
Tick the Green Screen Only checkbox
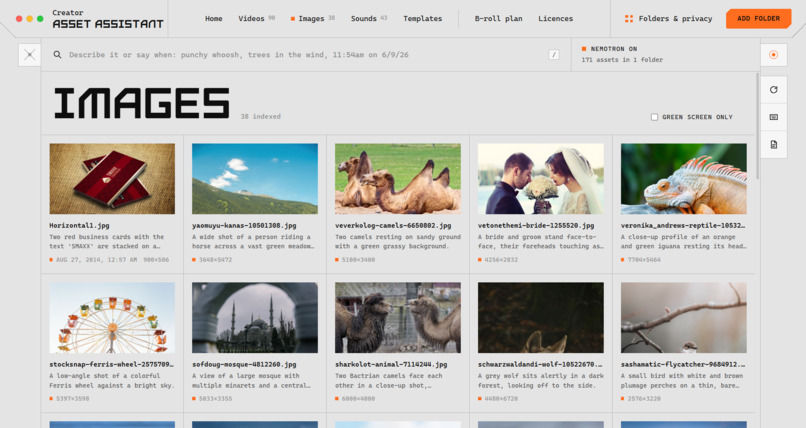click(654, 117)
